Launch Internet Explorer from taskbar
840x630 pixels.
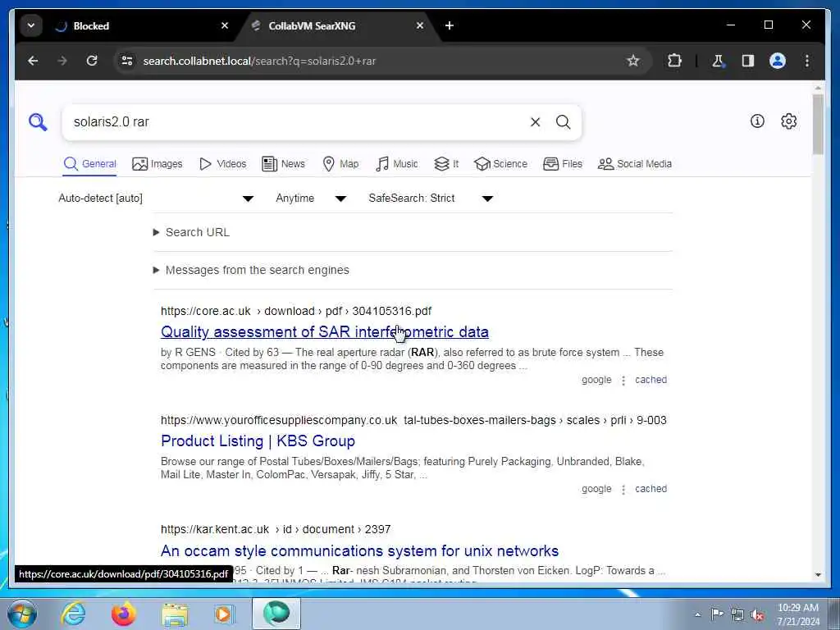point(73,614)
